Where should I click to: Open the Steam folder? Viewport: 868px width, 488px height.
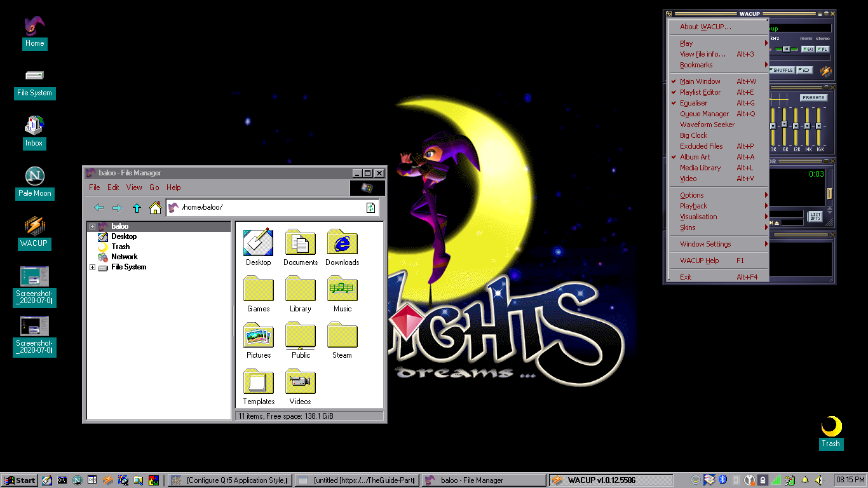click(342, 341)
